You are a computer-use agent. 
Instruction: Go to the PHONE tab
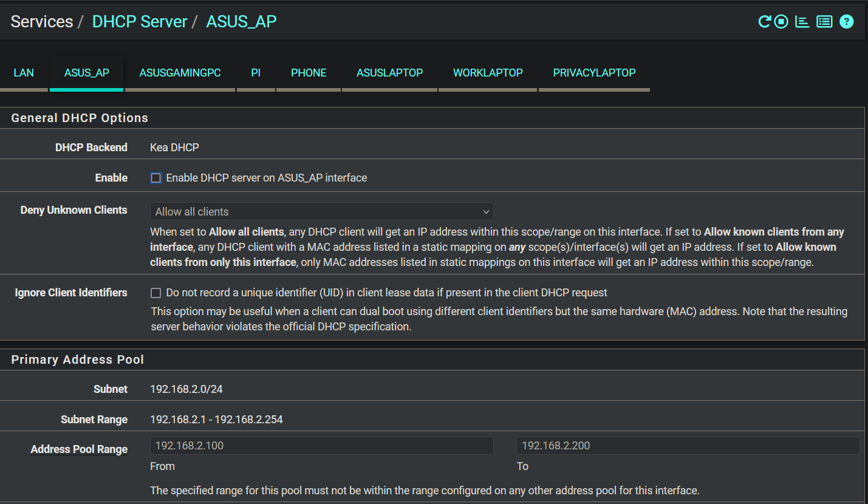tap(309, 73)
